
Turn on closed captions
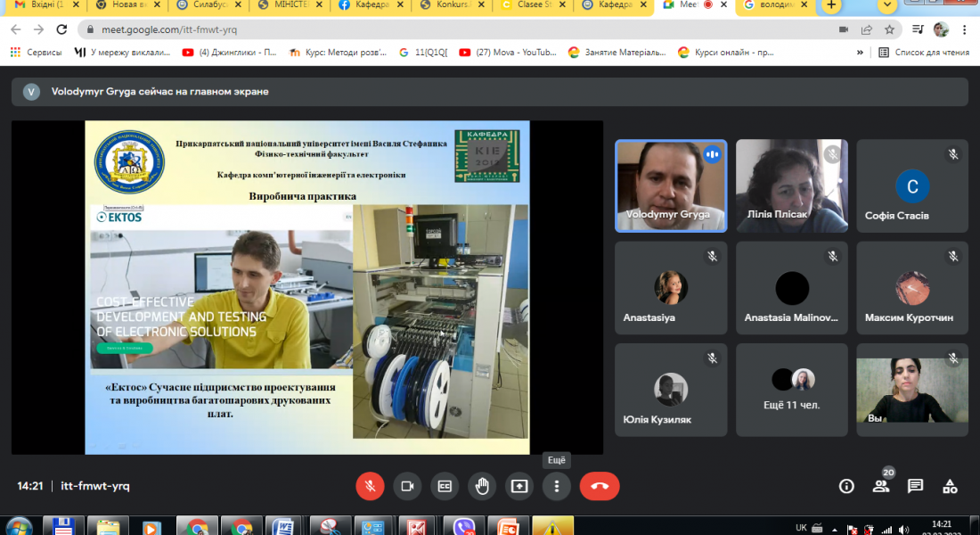click(x=445, y=486)
